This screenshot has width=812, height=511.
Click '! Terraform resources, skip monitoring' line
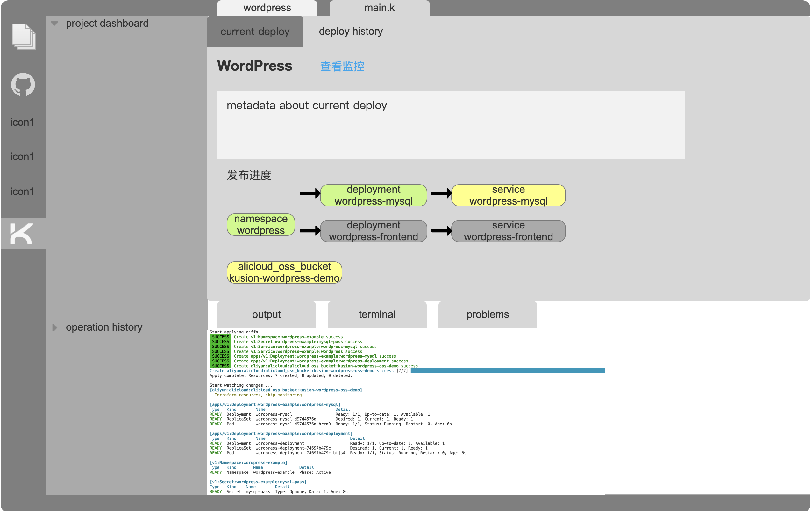[x=256, y=395]
